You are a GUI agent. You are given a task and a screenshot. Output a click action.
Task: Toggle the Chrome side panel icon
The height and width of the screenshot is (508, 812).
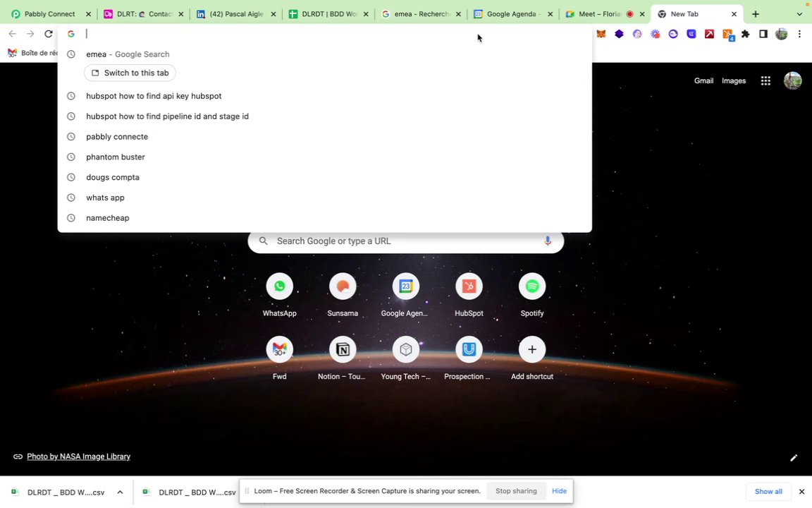[763, 34]
